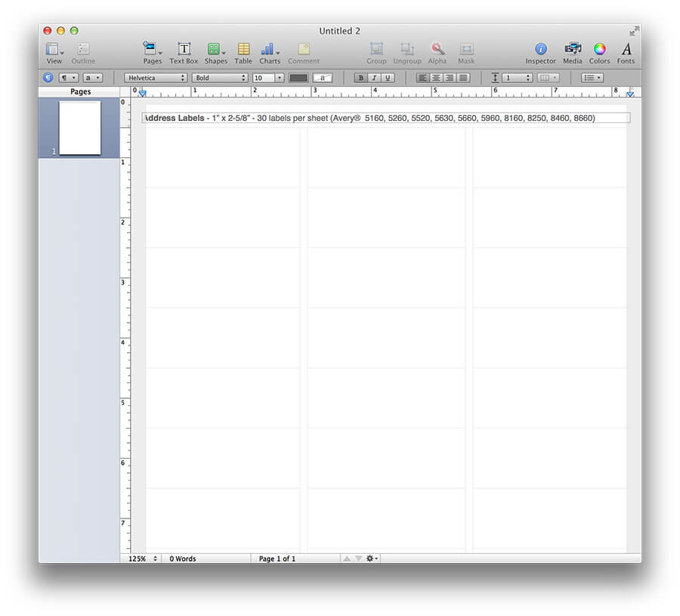This screenshot has height=616, width=680.
Task: Click the text color swatch
Action: (x=299, y=77)
